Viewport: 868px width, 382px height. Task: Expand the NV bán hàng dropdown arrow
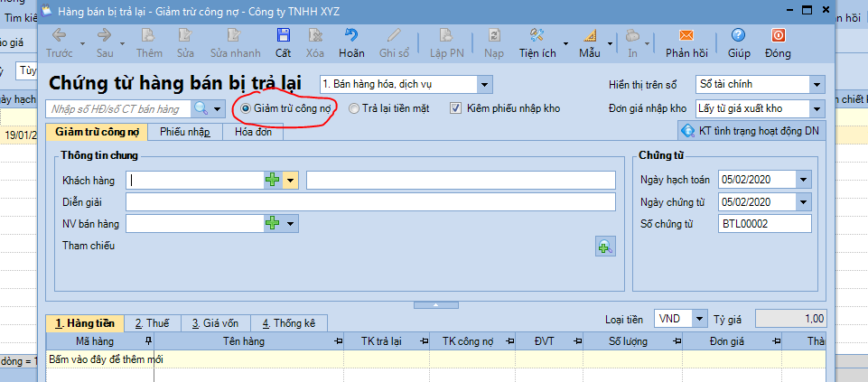point(291,223)
